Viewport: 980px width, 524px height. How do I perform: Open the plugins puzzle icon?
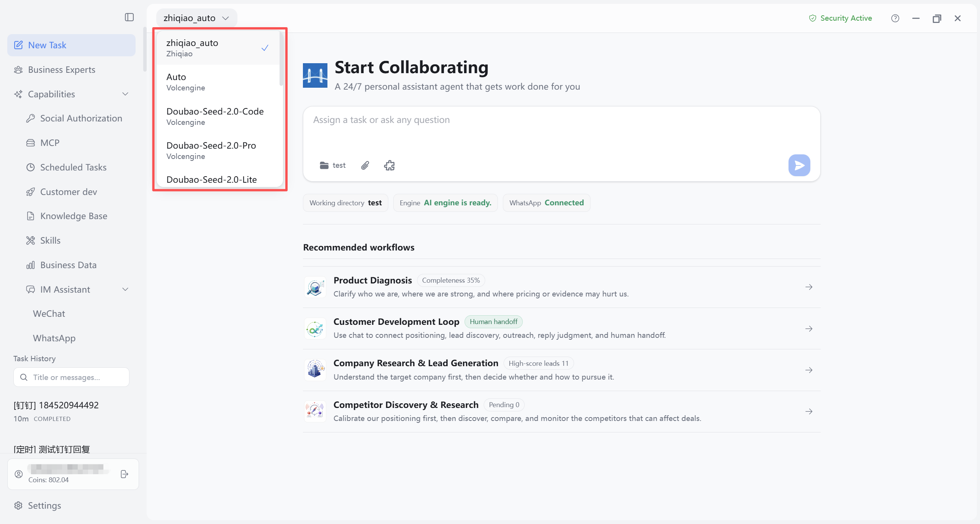click(389, 165)
